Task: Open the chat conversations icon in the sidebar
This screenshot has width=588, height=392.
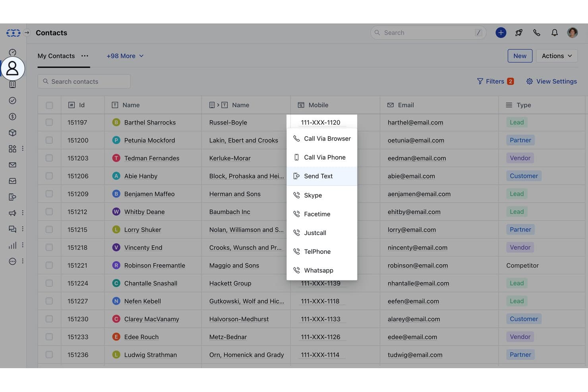Action: (12, 229)
